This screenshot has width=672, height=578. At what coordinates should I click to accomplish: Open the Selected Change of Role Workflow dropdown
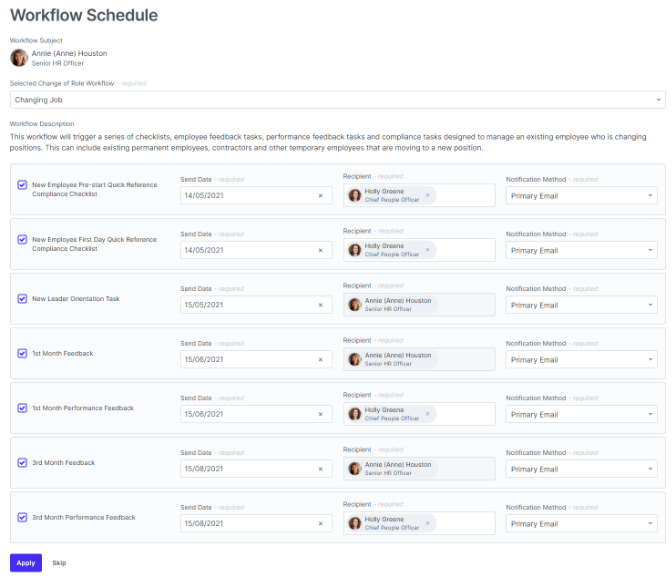click(x=337, y=100)
